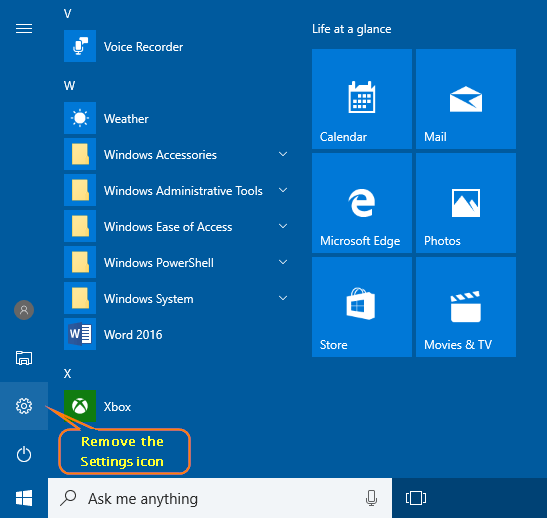The height and width of the screenshot is (518, 547).
Task: Open the hamburger menu at top left
Action: click(x=24, y=29)
